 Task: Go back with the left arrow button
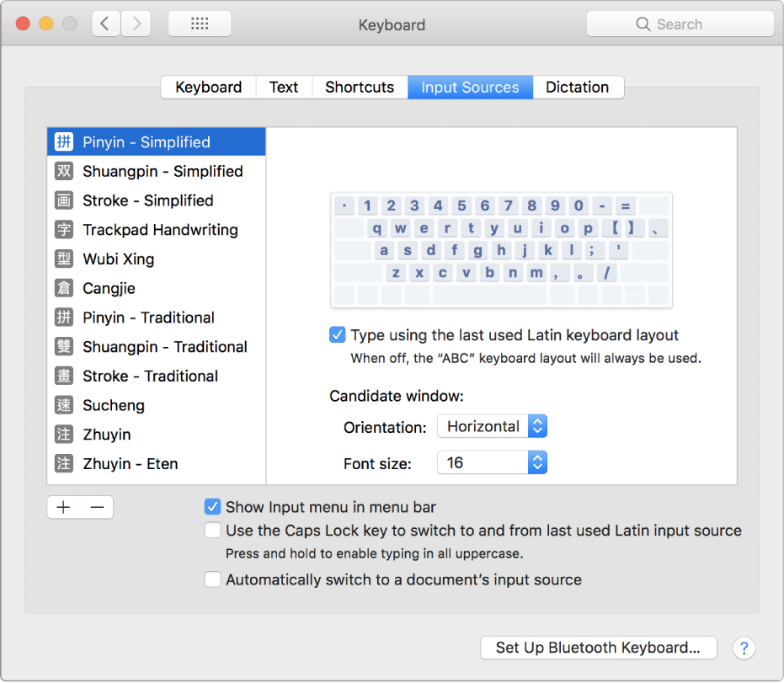(105, 24)
